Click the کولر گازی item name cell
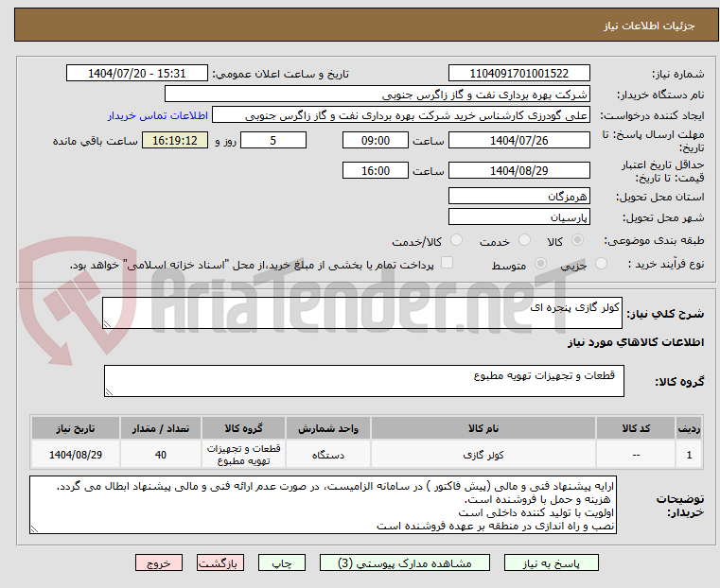 (x=483, y=455)
